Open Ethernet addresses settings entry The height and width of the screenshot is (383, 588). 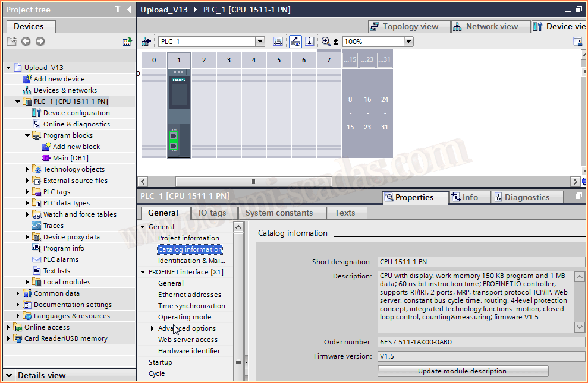pyautogui.click(x=189, y=295)
